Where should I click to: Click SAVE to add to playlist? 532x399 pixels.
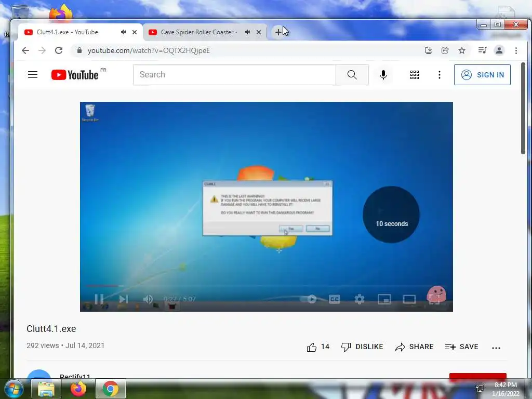[461, 347]
